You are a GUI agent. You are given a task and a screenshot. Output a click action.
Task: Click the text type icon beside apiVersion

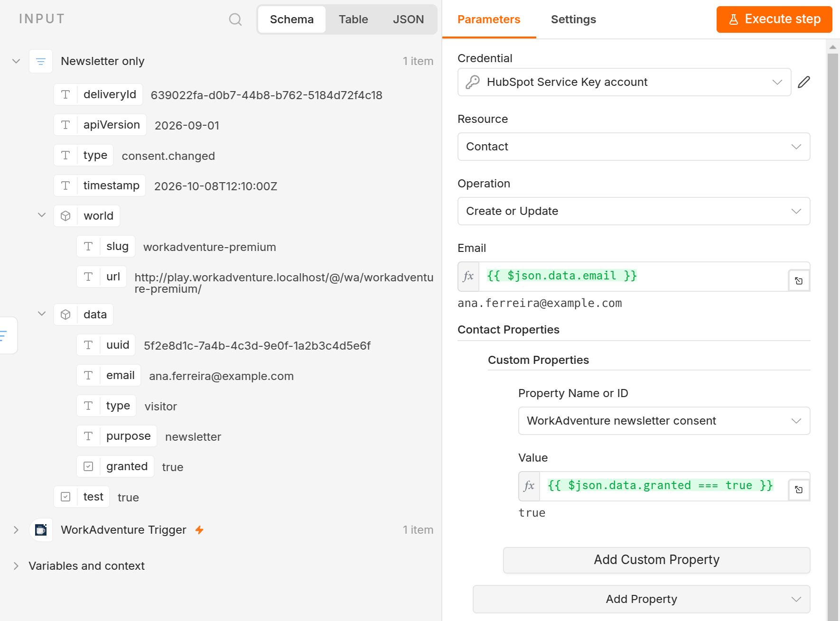pyautogui.click(x=65, y=125)
